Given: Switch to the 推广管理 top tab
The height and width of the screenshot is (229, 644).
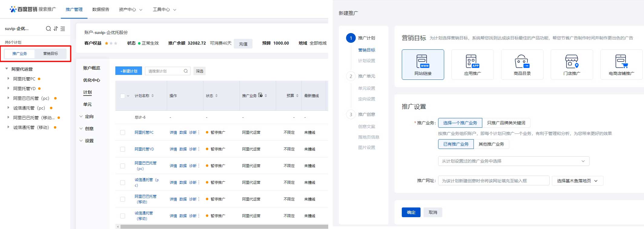Looking at the screenshot, I should [x=74, y=9].
